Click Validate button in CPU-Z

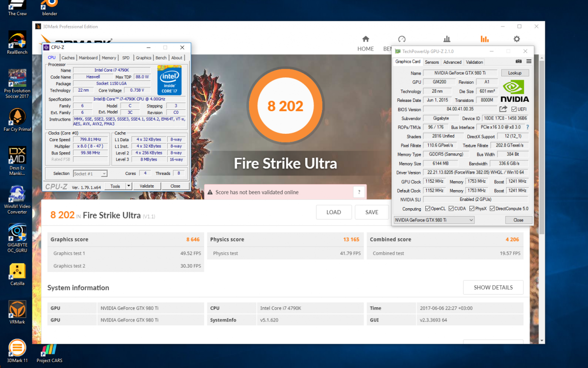pos(147,186)
